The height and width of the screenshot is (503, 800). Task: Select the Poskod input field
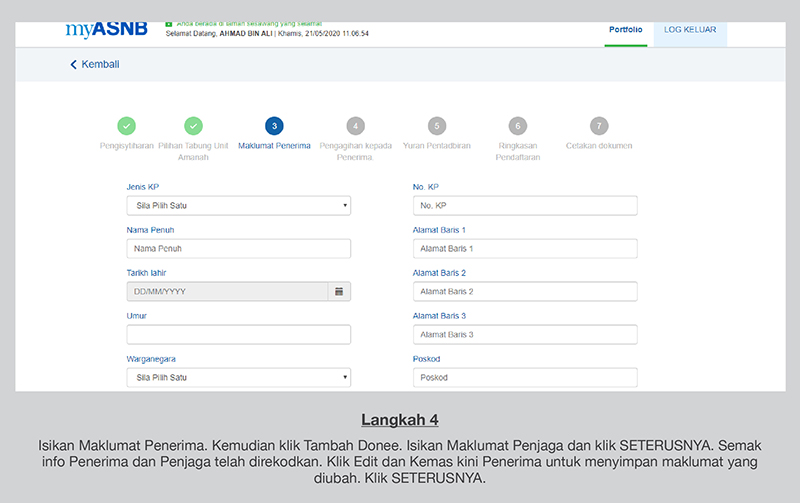point(524,378)
